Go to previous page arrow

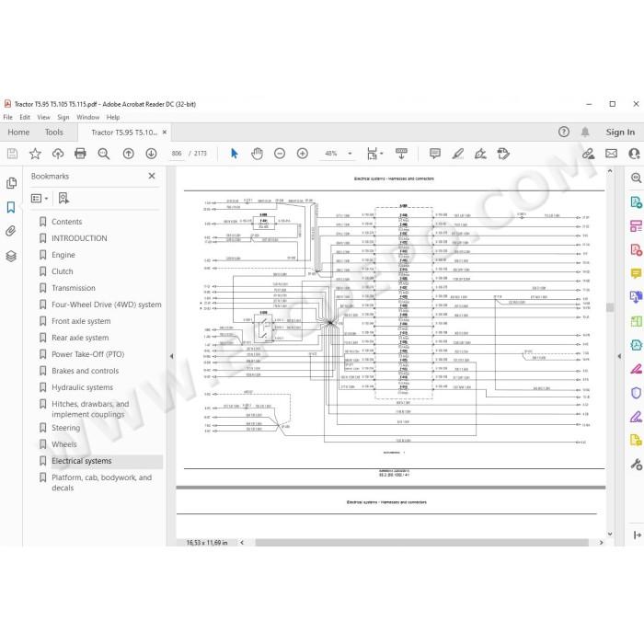(128, 154)
